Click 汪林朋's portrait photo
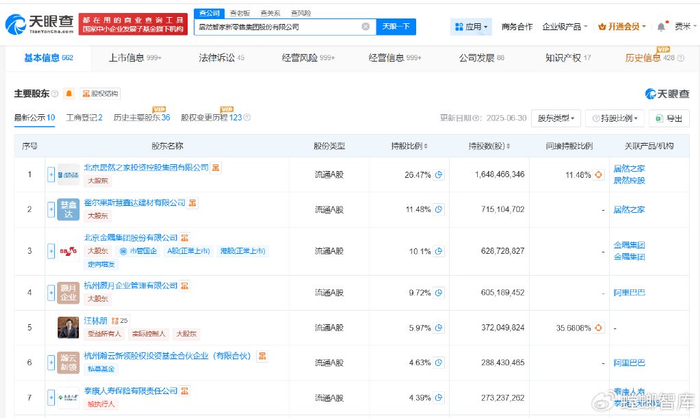The width and height of the screenshot is (700, 418). click(68, 327)
